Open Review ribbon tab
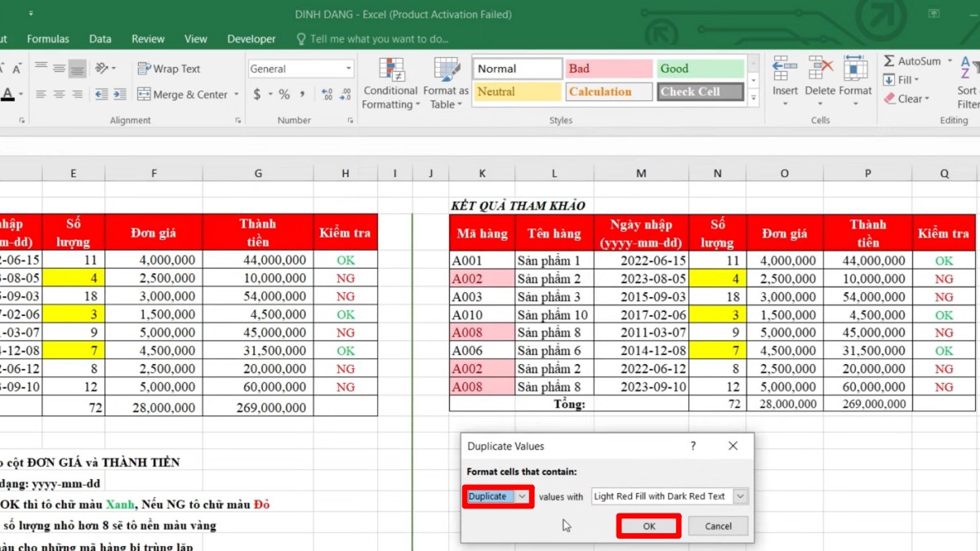The image size is (980, 551). (x=148, y=38)
